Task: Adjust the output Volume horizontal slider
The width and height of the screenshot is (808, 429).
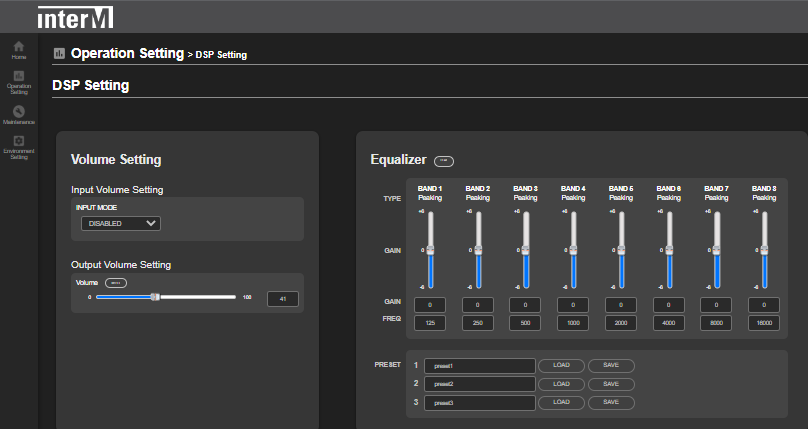Action: (165, 297)
